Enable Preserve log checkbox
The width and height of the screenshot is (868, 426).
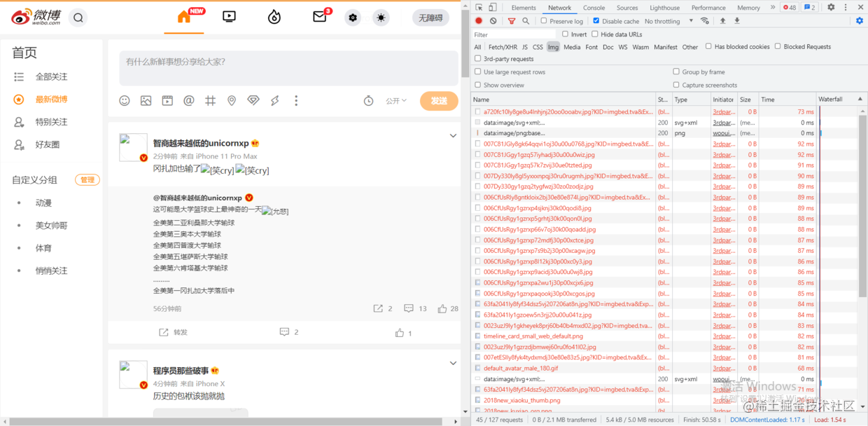tap(544, 21)
